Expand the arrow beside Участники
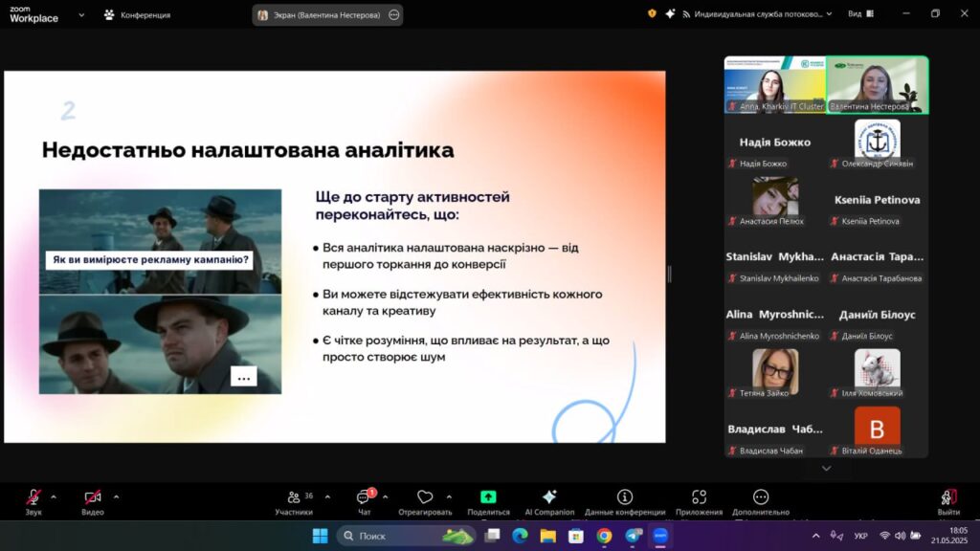This screenshot has width=980, height=551. pyautogui.click(x=327, y=497)
